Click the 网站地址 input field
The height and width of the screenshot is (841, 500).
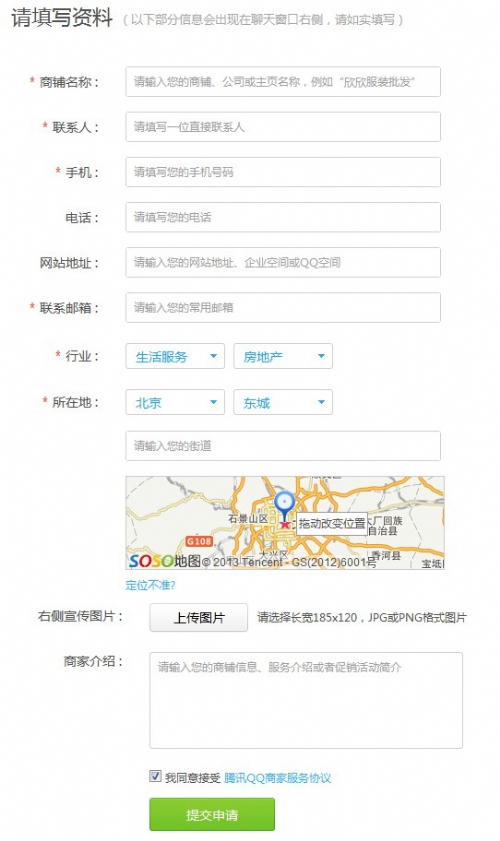coord(283,262)
